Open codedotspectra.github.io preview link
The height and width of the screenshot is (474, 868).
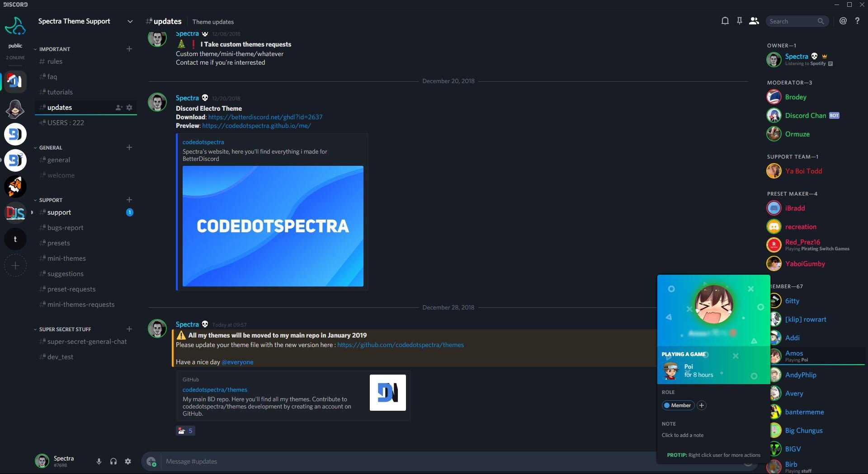pyautogui.click(x=256, y=126)
